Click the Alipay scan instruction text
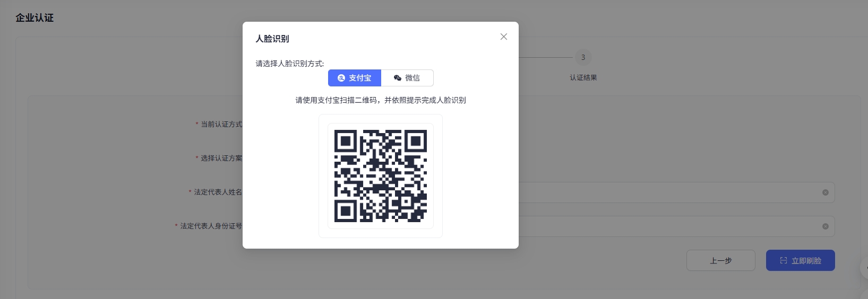This screenshot has height=299, width=868. tap(381, 100)
